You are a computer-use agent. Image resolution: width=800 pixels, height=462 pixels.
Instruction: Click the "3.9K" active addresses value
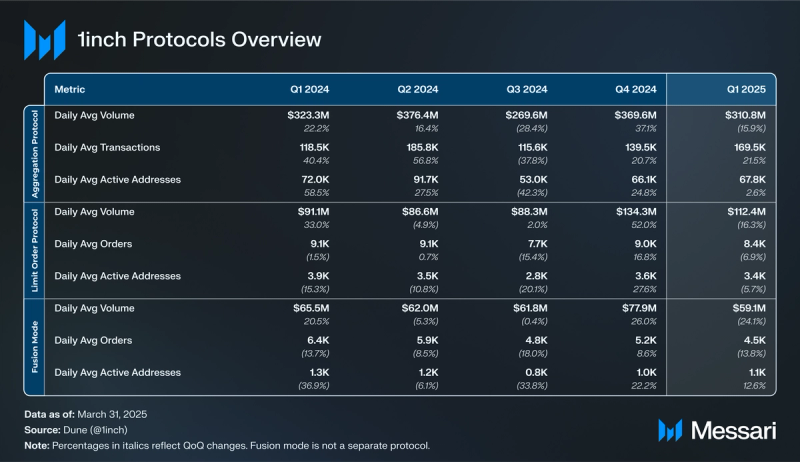coord(318,276)
